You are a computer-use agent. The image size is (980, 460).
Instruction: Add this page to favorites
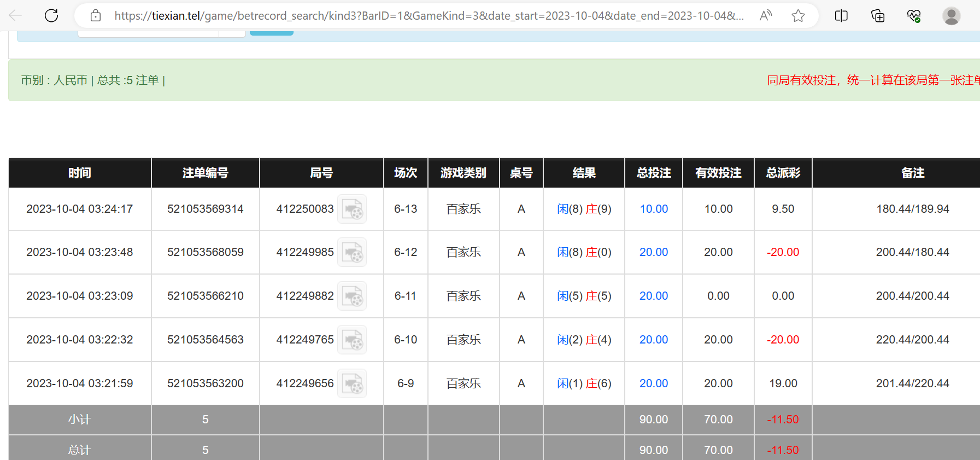pos(798,15)
